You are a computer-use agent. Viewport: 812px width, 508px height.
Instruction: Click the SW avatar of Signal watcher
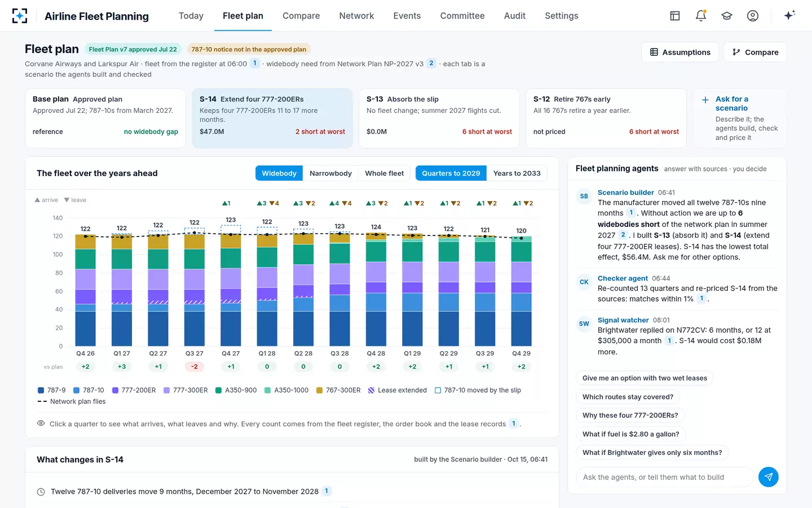pyautogui.click(x=584, y=324)
